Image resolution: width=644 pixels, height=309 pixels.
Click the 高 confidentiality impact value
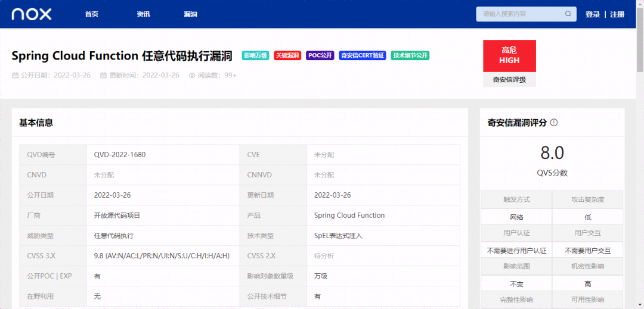click(x=588, y=284)
